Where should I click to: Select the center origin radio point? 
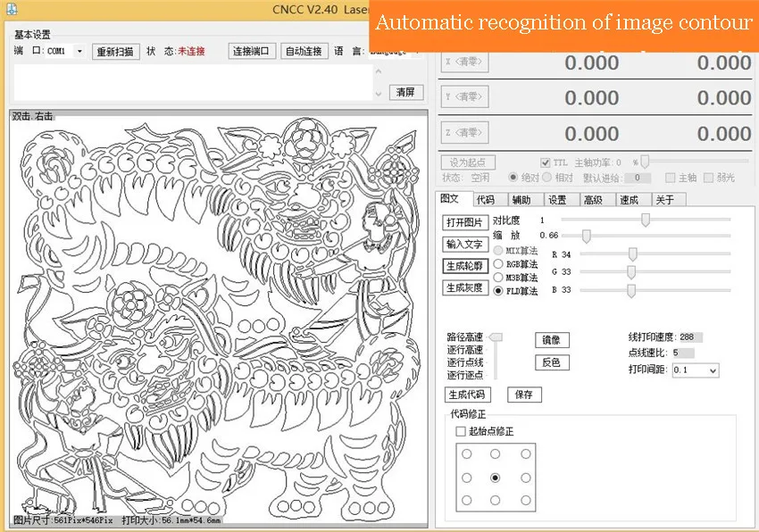point(496,478)
